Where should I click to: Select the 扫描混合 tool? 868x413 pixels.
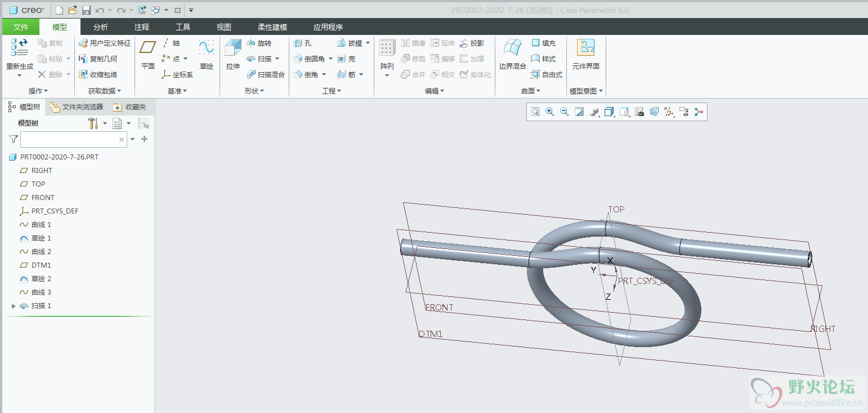click(x=266, y=74)
